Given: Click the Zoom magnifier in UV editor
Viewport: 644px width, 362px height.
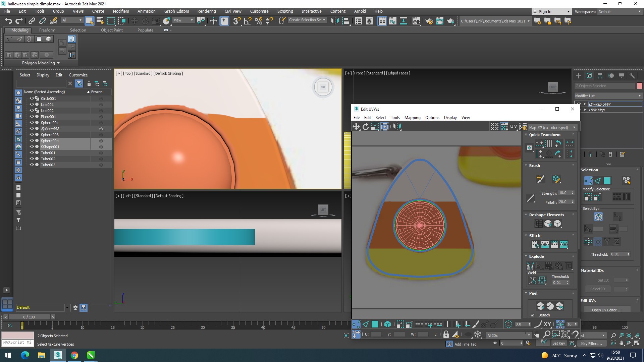Looking at the screenshot, I should click(547, 334).
